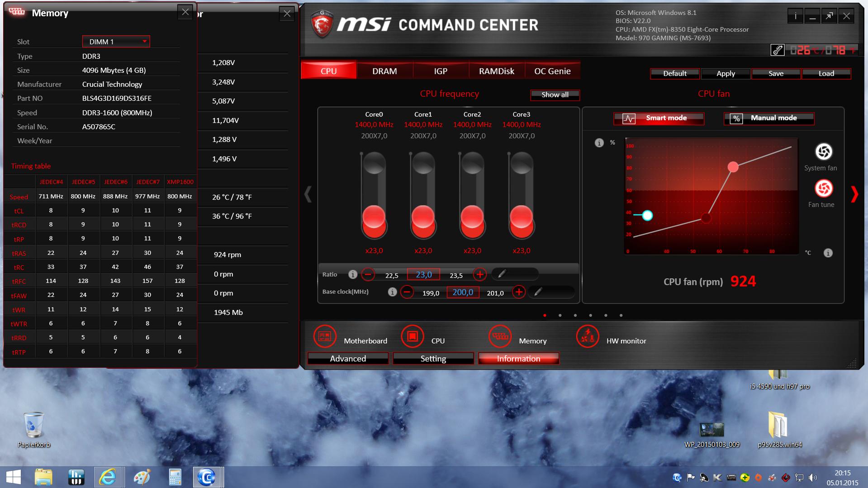Open the HW monitor icon
The width and height of the screenshot is (868, 488).
pos(588,336)
